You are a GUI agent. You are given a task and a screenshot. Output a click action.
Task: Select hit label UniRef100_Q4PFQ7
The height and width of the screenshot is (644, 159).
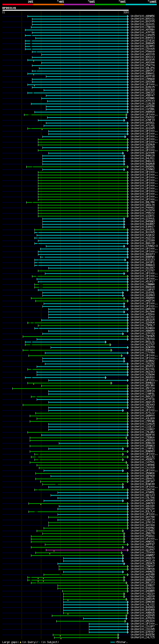click(143, 544)
